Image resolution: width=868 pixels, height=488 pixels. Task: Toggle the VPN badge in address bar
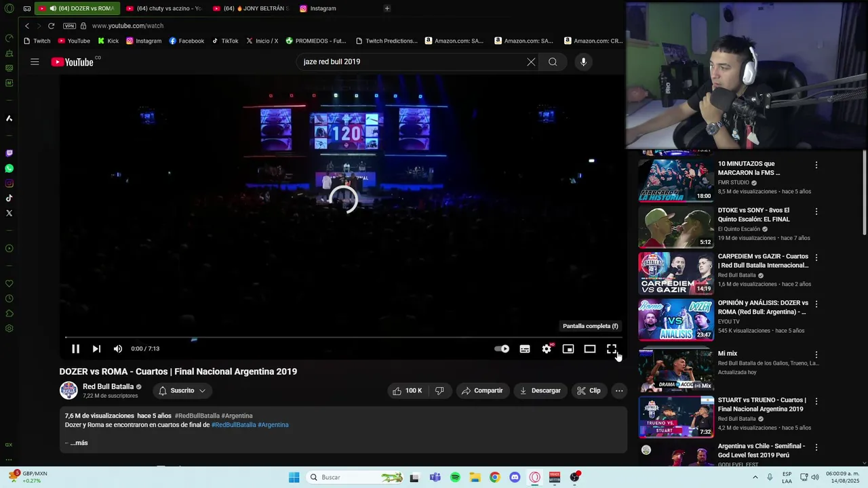pos(69,26)
